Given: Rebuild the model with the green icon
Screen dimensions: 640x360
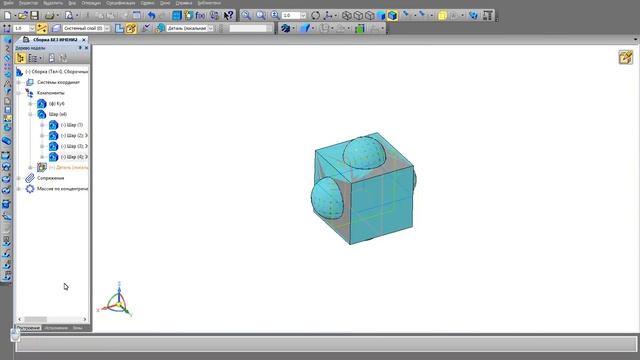Looking at the screenshot, I should pos(360,28).
